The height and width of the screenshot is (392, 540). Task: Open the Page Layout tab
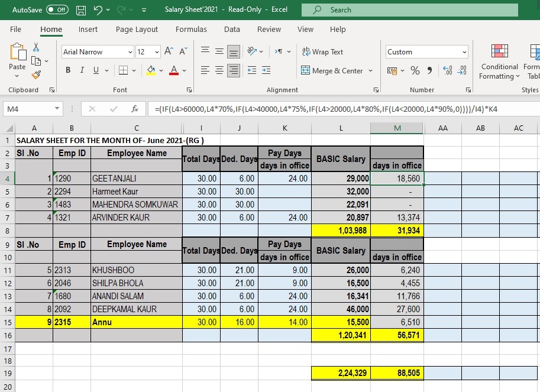137,29
